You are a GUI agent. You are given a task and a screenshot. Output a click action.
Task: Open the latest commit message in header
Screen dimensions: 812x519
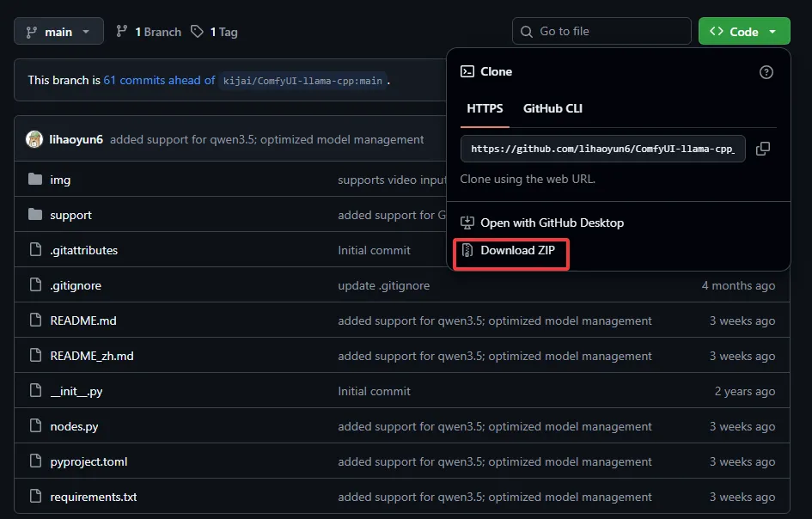[266, 139]
